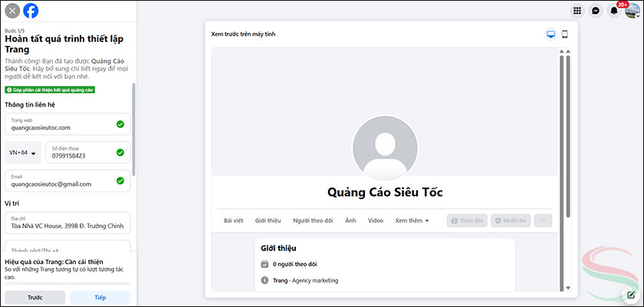Expand the VN+84 country code dropdown
The width and height of the screenshot is (644, 307).
[23, 153]
